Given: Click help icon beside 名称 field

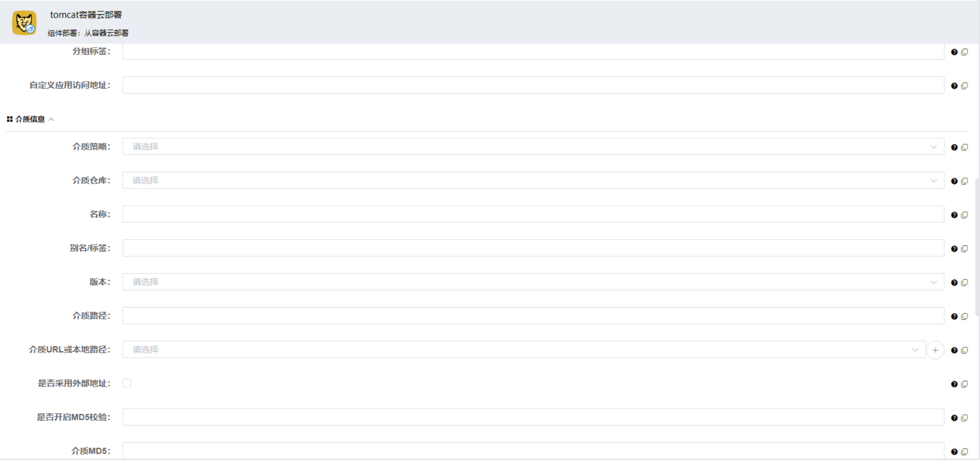Looking at the screenshot, I should coord(954,215).
